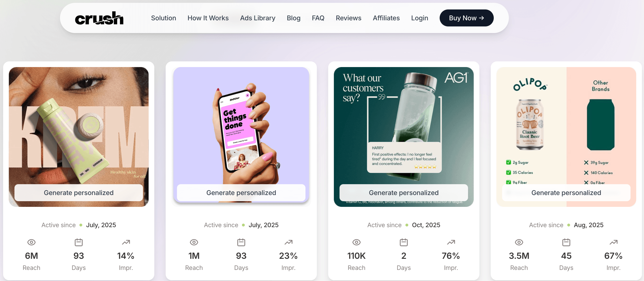Screen dimensions: 644x281
Task: Click the eye icon above 3.5M Reach
Action: 519,242
